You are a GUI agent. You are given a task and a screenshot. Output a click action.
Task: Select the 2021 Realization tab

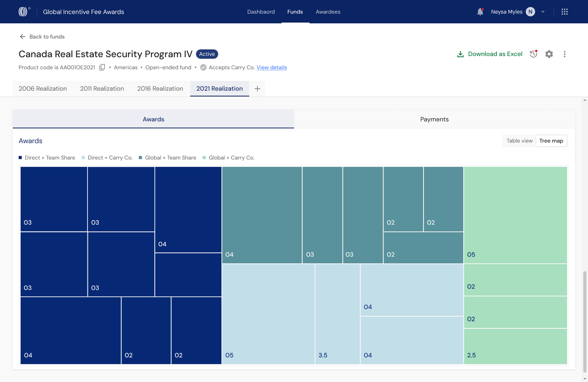(x=220, y=89)
